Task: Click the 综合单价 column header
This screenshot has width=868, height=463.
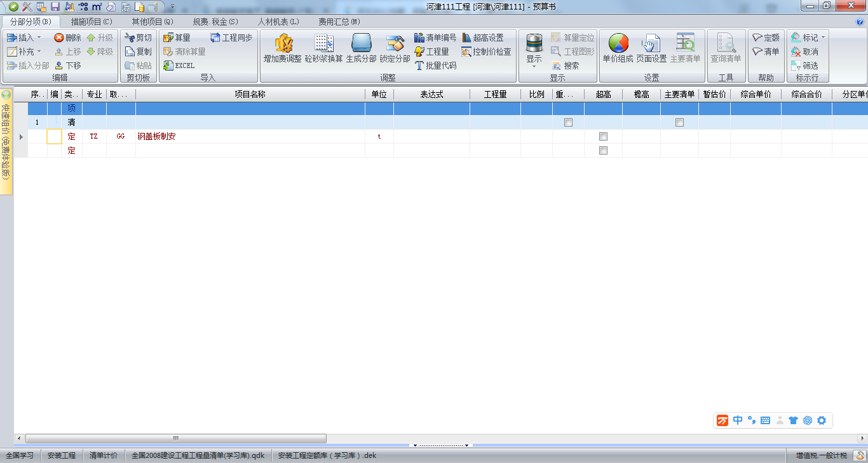Action: (756, 94)
